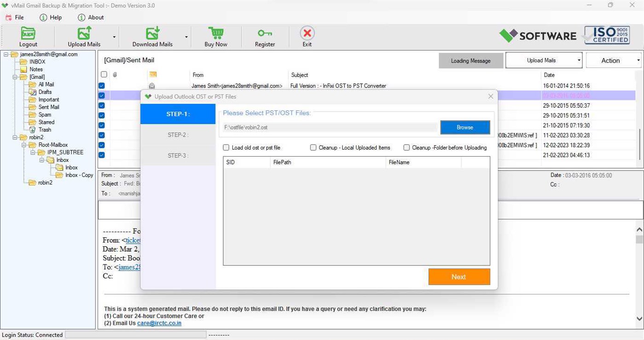The height and width of the screenshot is (340, 644).
Task: Uncheck the mail dated 21-02-2023 04:46:13
Action: 102,155
